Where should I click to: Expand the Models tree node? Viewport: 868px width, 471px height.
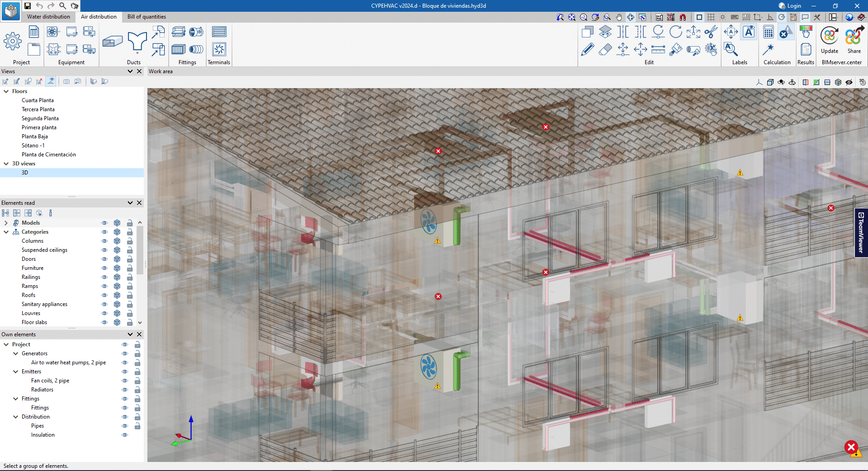(6, 223)
